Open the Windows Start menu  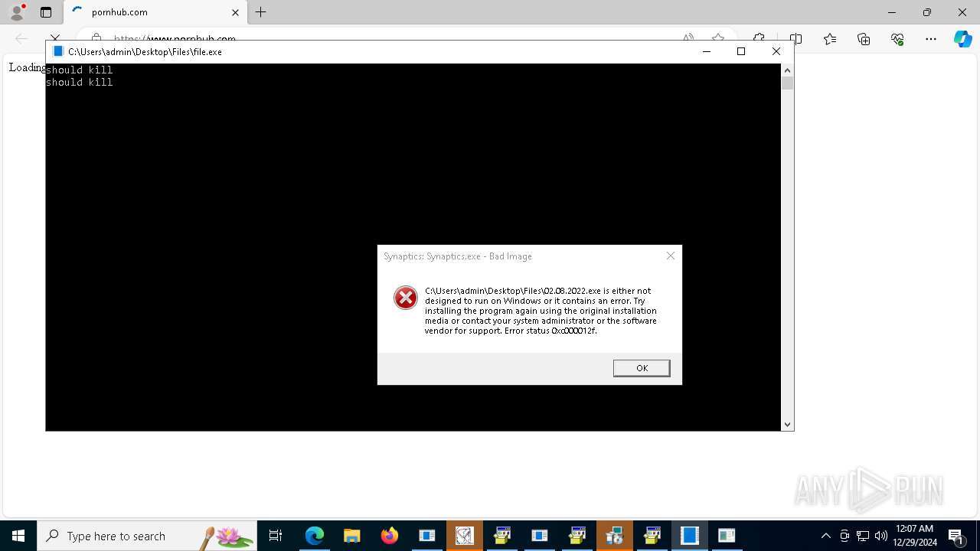tap(18, 536)
